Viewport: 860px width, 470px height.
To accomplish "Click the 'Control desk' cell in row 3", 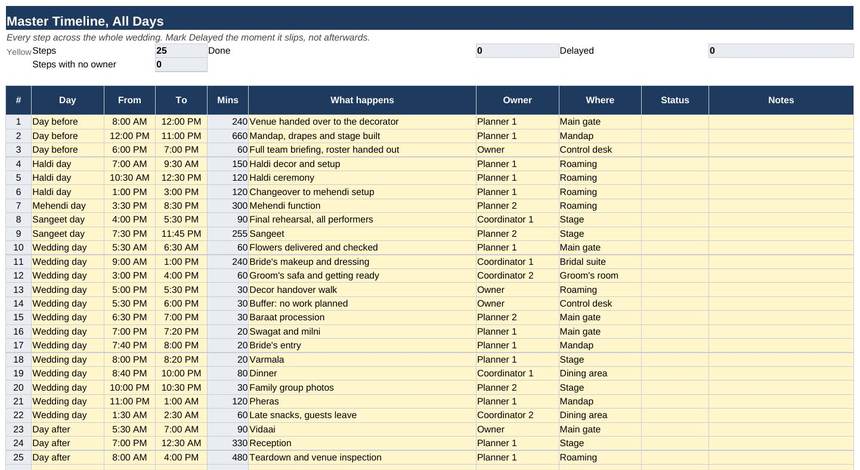I will [x=600, y=150].
